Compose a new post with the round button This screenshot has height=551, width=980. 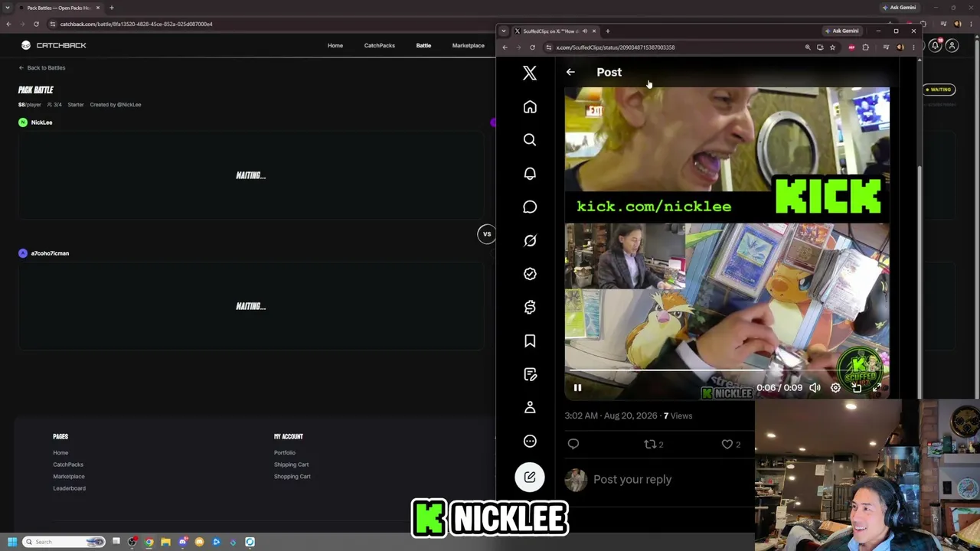point(530,478)
